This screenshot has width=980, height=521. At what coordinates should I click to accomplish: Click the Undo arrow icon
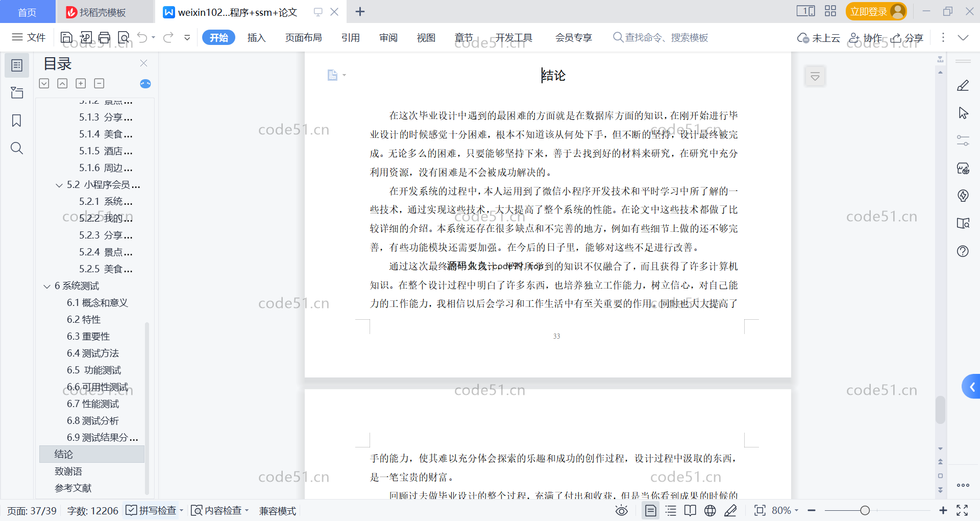(142, 37)
